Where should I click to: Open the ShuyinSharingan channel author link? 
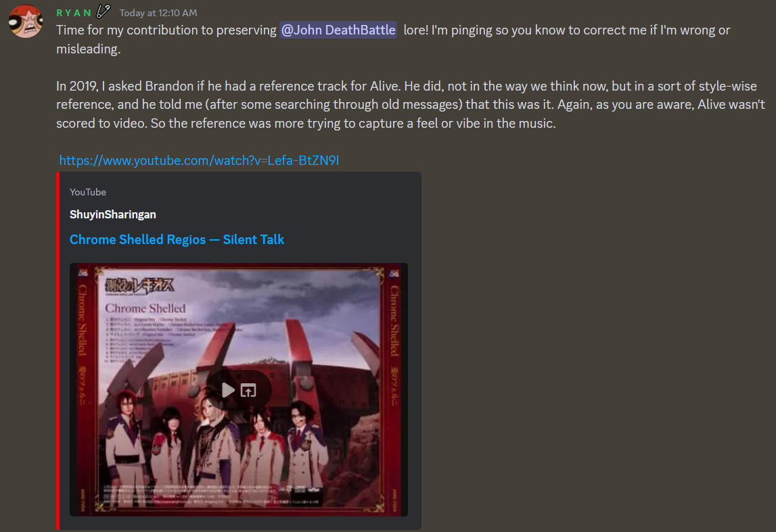coord(113,214)
